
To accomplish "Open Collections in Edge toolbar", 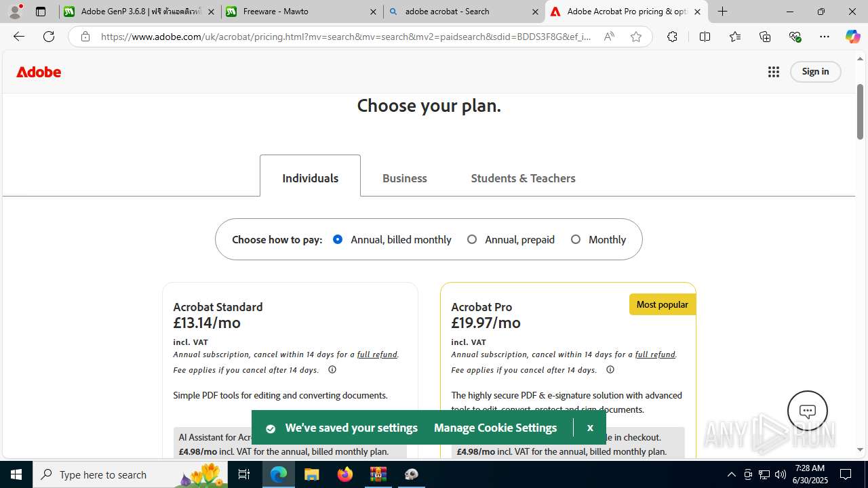I will pyautogui.click(x=765, y=37).
